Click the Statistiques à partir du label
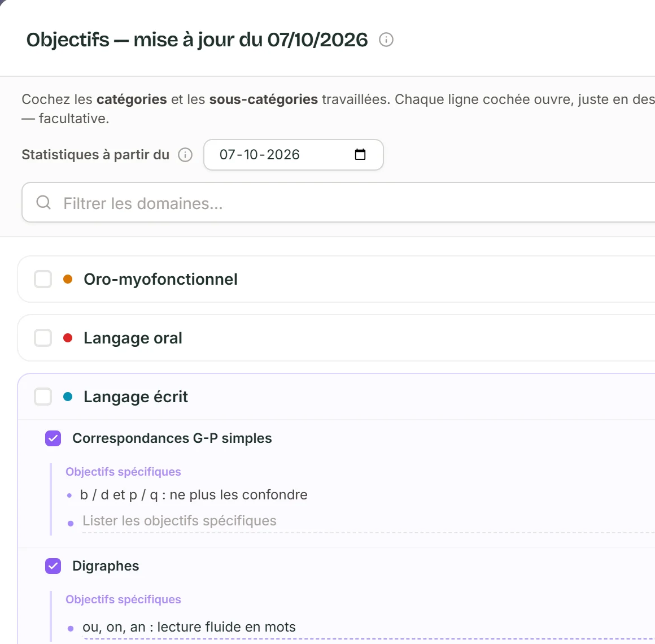Screen dimensions: 655x644 click(95, 155)
